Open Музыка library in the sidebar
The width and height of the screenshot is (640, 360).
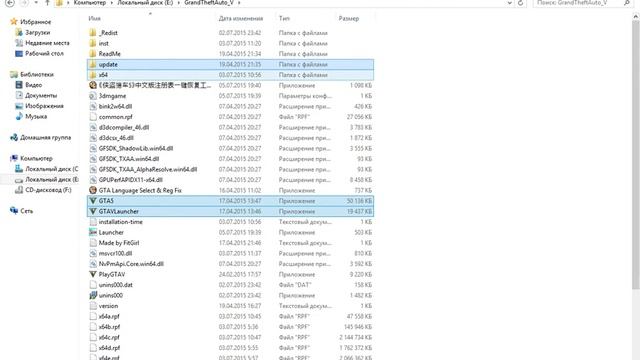[31, 117]
